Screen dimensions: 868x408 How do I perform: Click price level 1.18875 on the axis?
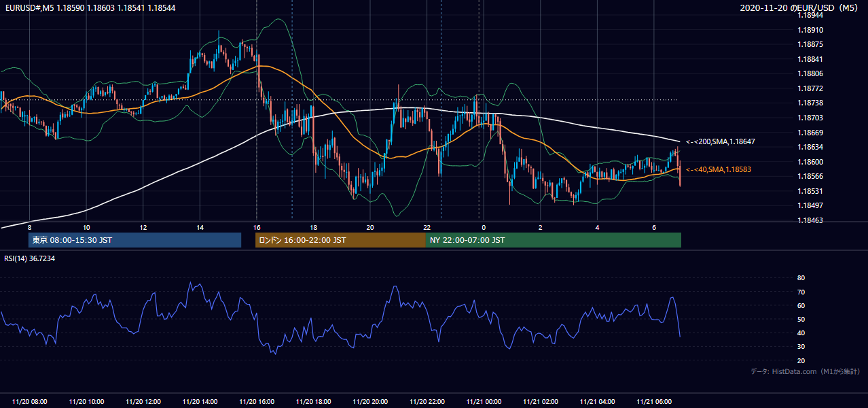(811, 44)
